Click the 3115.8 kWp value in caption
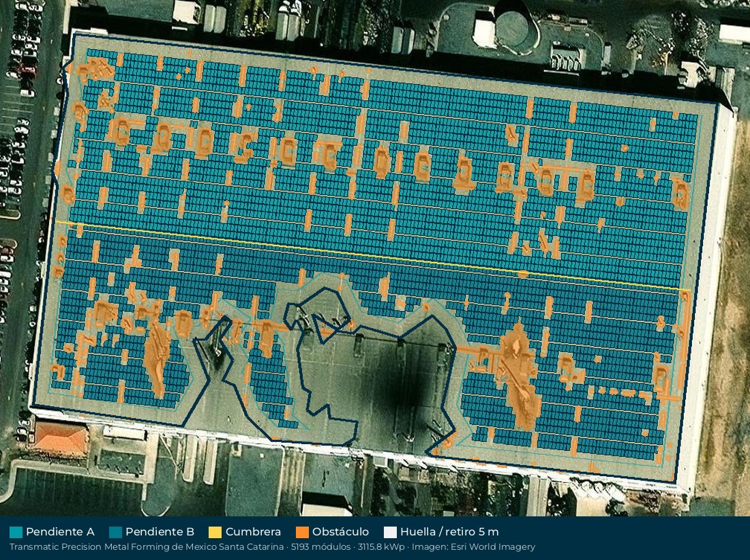Image resolution: width=750 pixels, height=560 pixels. 380,546
